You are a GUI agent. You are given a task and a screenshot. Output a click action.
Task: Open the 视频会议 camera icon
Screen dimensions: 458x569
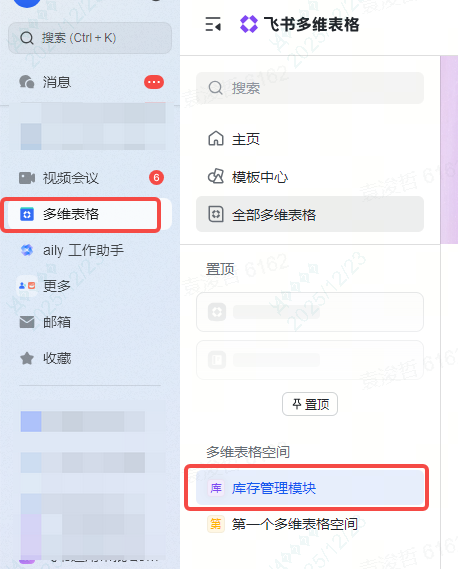click(27, 178)
